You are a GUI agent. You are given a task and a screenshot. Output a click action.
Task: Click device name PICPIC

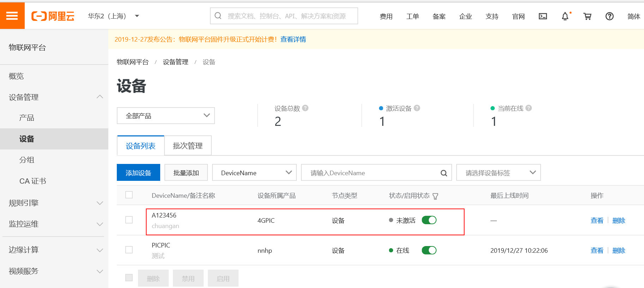pos(161,245)
